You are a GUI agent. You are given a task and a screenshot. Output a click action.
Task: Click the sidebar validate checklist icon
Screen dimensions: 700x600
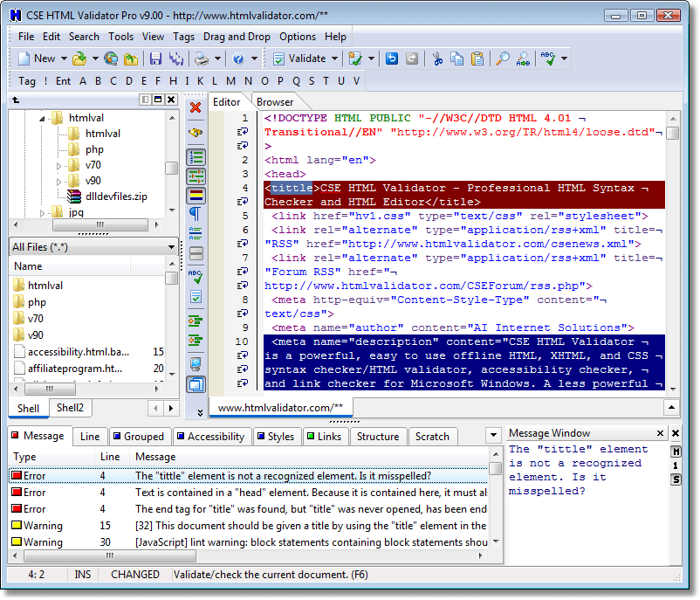[196, 297]
